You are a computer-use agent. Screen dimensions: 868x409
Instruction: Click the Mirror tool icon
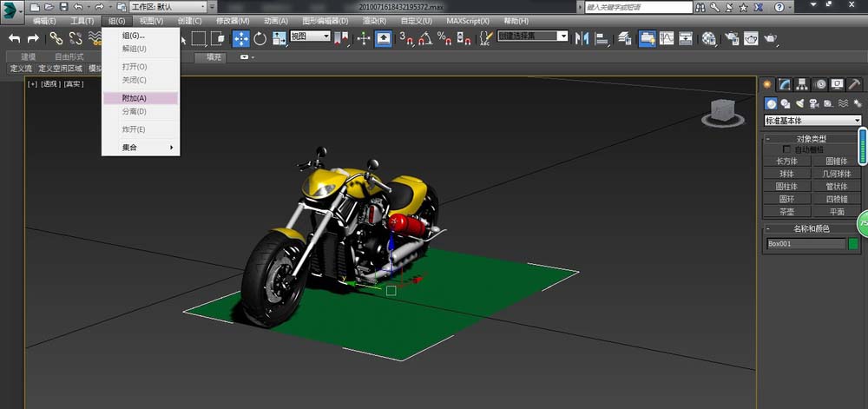(x=582, y=38)
